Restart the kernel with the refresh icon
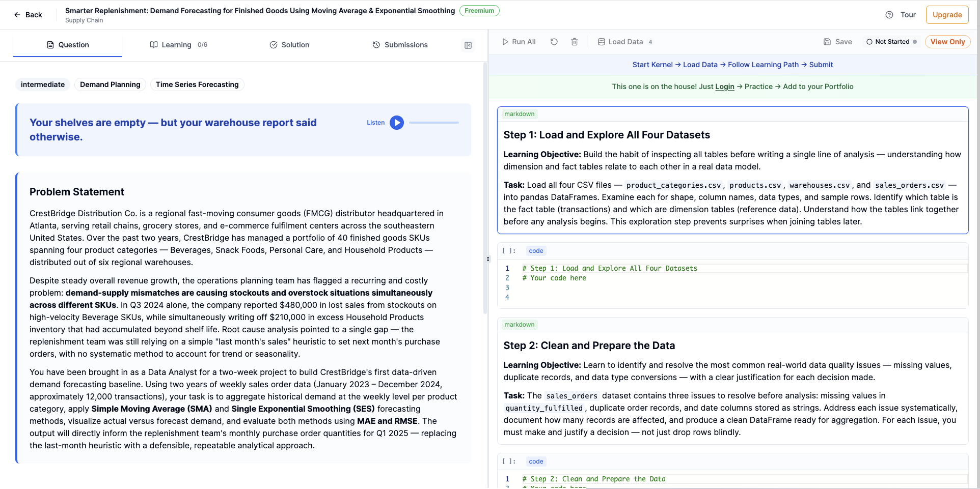 click(x=554, y=42)
